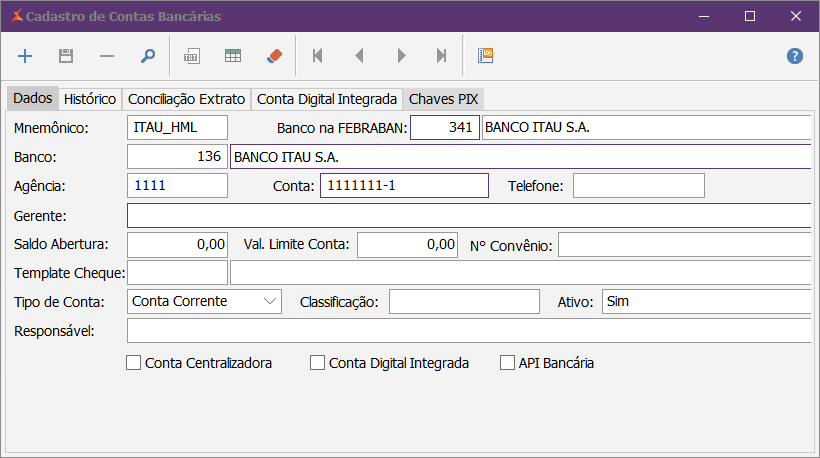Edit the Saldo Abertura value
This screenshot has width=820, height=458.
[177, 245]
